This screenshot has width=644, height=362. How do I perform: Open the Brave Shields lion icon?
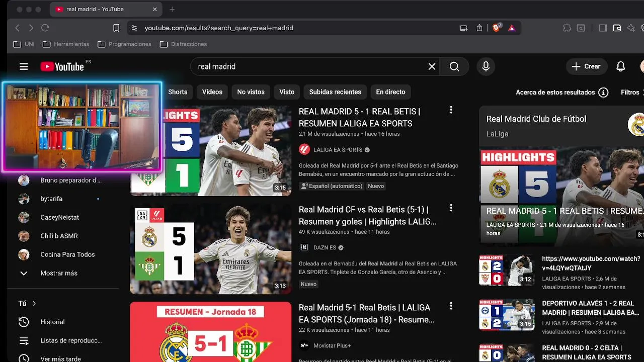[x=497, y=28]
